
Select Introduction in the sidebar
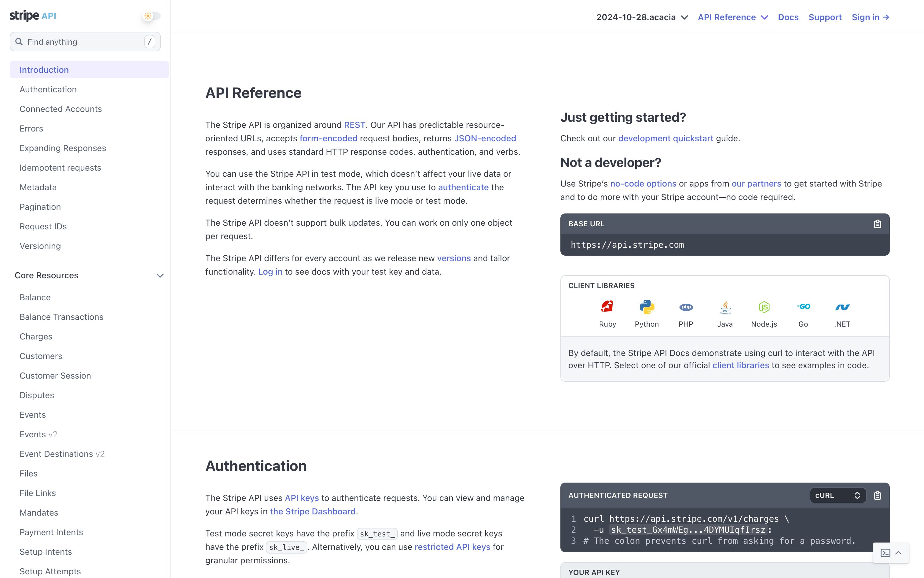pos(89,70)
